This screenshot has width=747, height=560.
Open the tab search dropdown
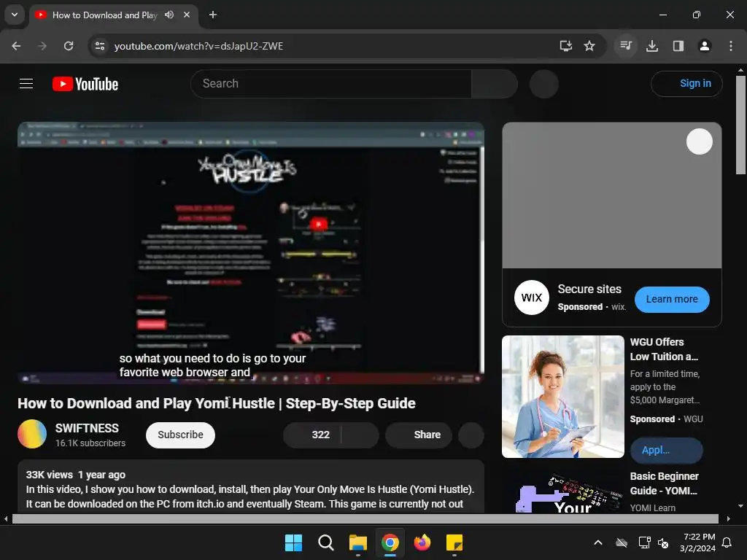pos(15,15)
